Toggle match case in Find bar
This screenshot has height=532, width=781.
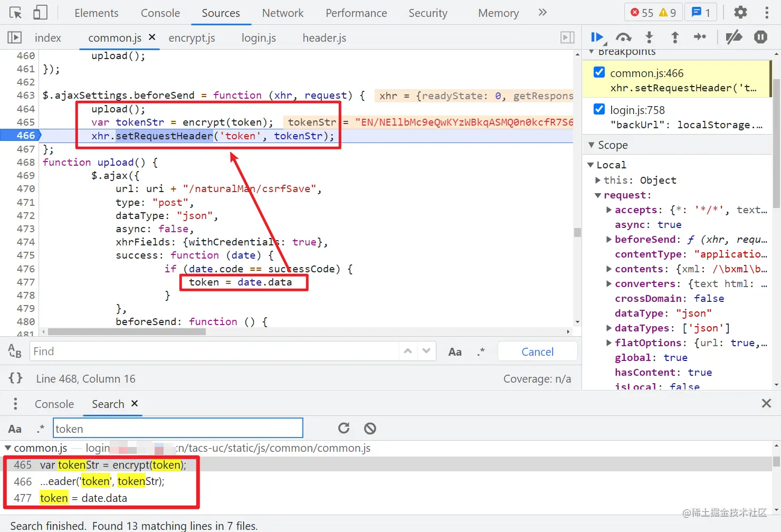click(455, 351)
